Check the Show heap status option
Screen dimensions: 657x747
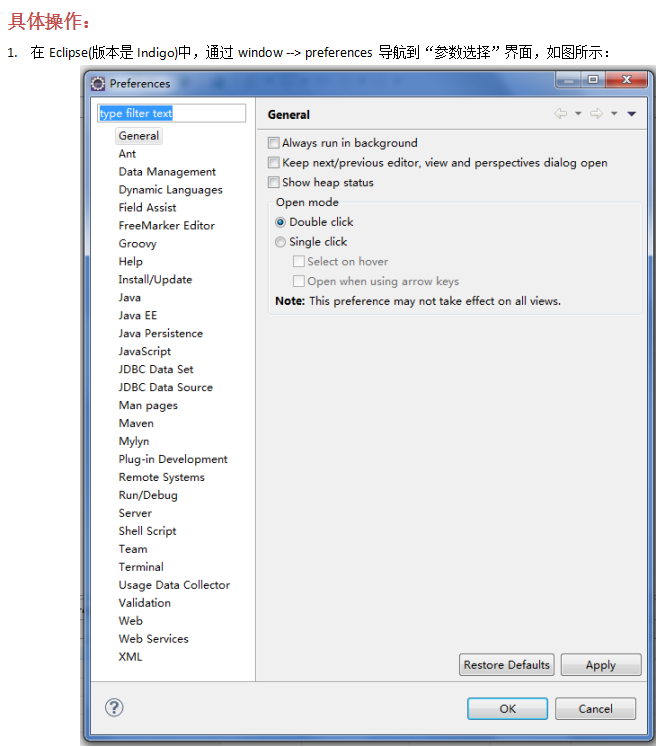point(274,183)
